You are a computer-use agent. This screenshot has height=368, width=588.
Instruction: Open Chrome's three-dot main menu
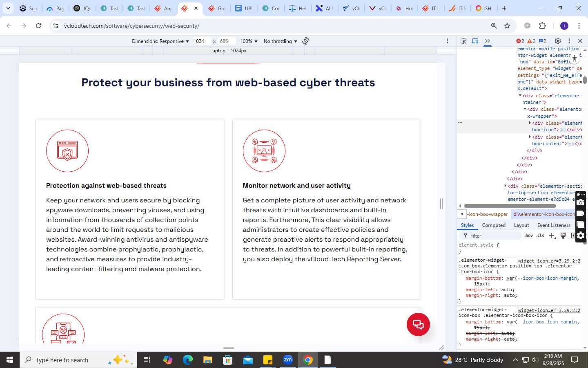point(579,26)
